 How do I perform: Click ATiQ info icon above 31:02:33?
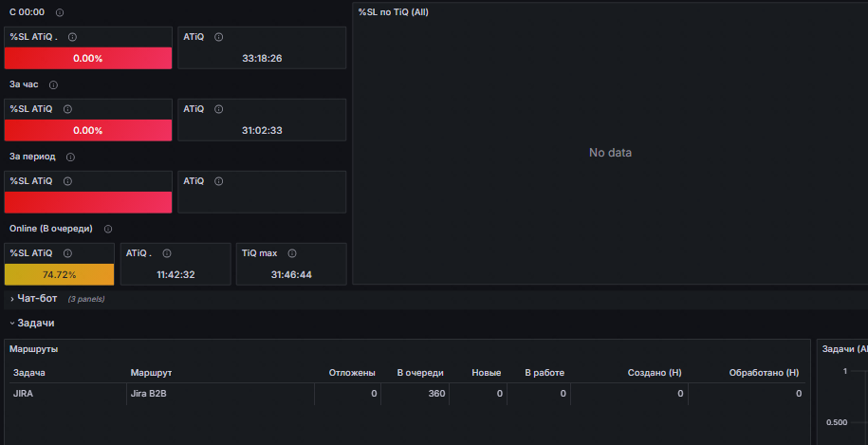tap(219, 109)
